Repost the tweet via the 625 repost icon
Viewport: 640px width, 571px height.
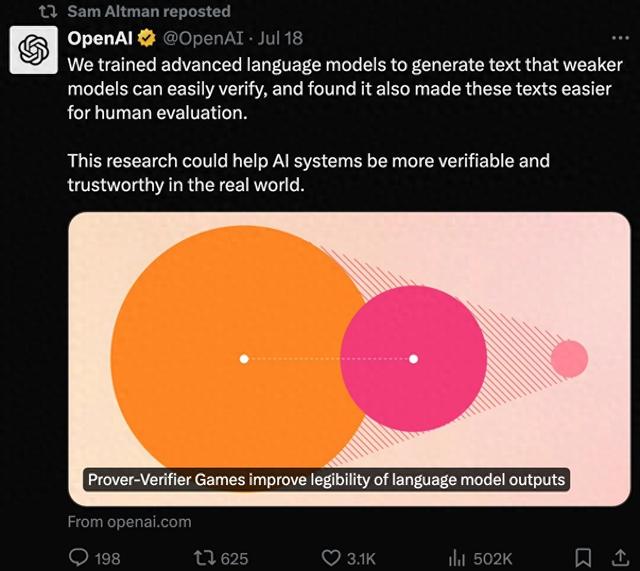coord(204,558)
